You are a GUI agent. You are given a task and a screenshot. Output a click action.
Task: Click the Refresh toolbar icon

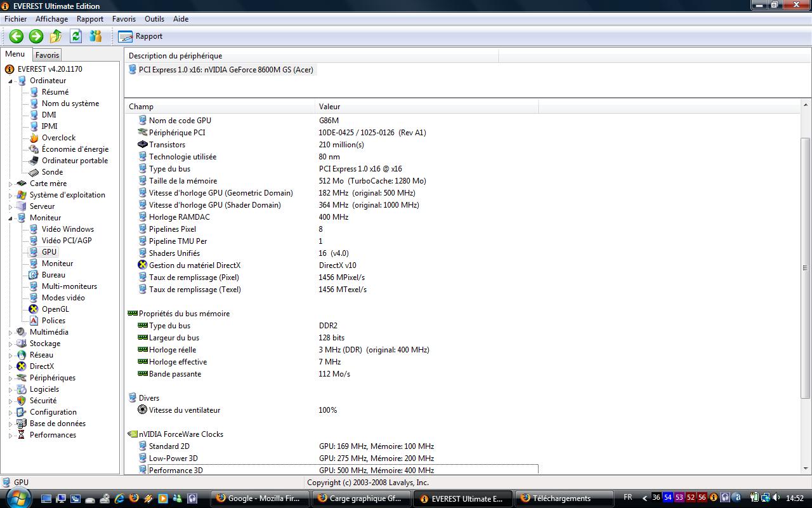pos(76,36)
